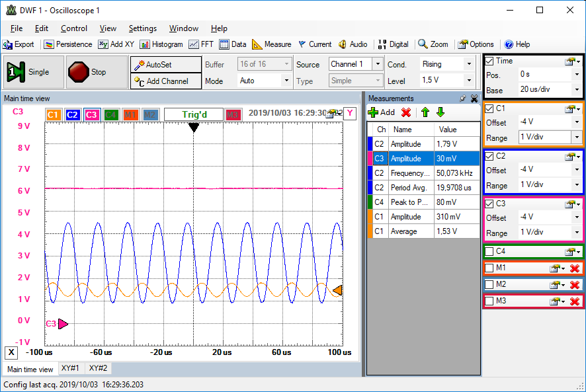The height and width of the screenshot is (392, 586).
Task: Expand the Cond. Rising dropdown
Action: [x=469, y=64]
